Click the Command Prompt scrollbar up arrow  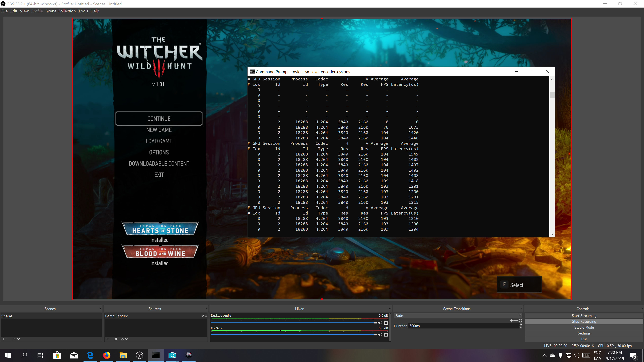click(x=552, y=79)
